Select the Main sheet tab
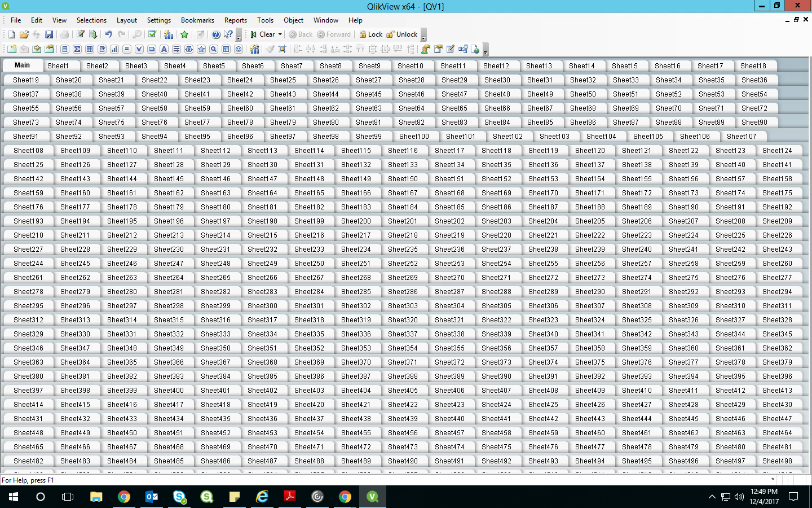Image resolution: width=812 pixels, height=508 pixels. pyautogui.click(x=23, y=65)
